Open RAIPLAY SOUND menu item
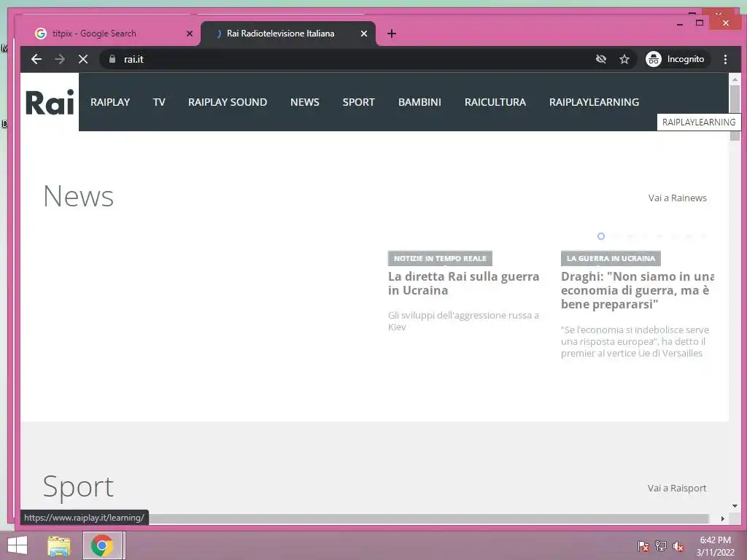Screen dimensions: 747x560 (x=228, y=102)
